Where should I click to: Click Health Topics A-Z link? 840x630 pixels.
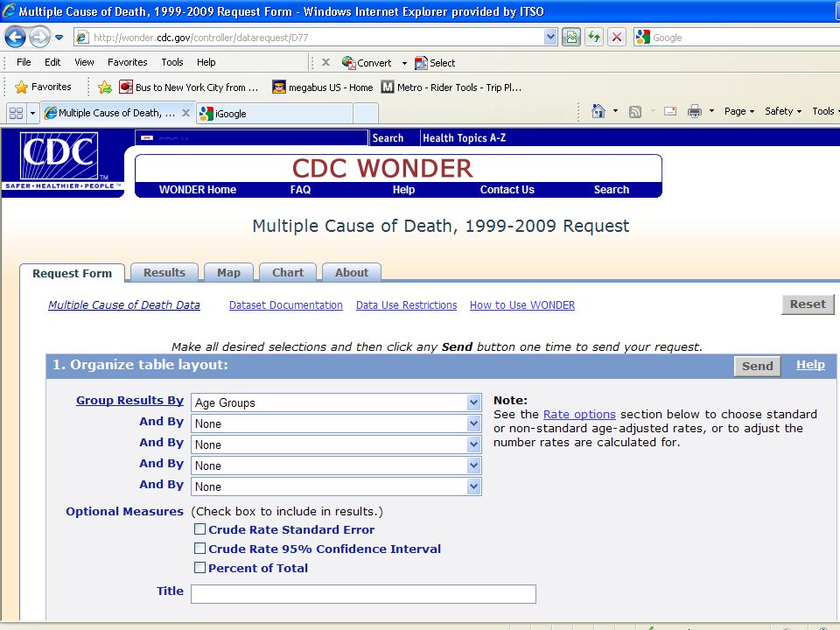tap(464, 138)
